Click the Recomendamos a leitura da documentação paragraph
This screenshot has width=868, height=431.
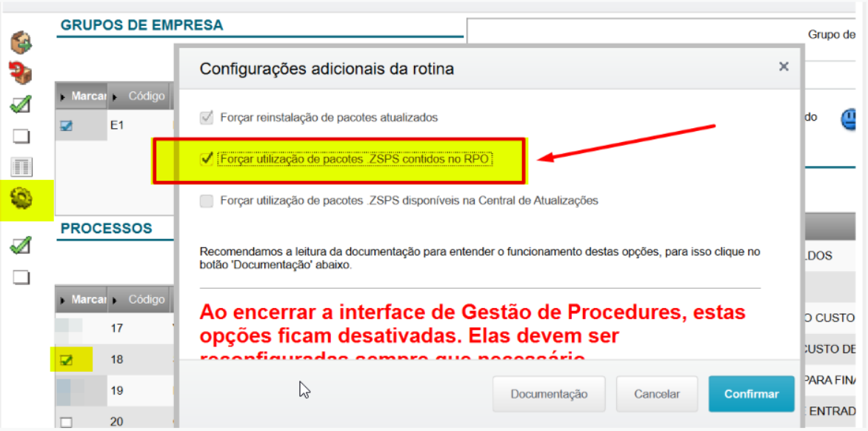480,258
